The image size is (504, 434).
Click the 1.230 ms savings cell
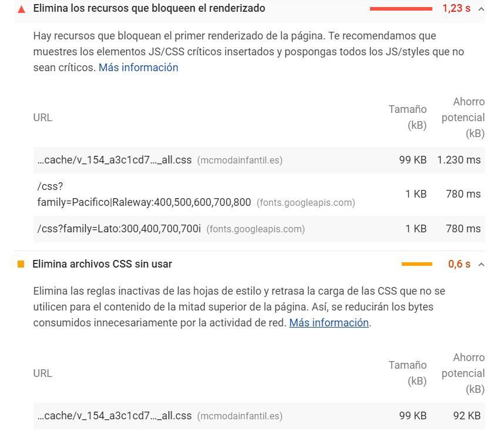click(459, 160)
